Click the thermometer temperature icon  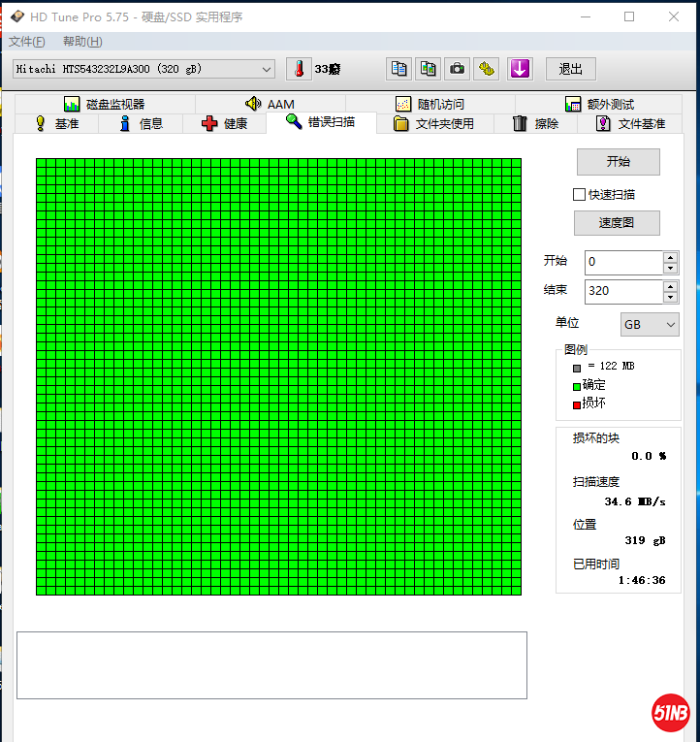tap(300, 69)
